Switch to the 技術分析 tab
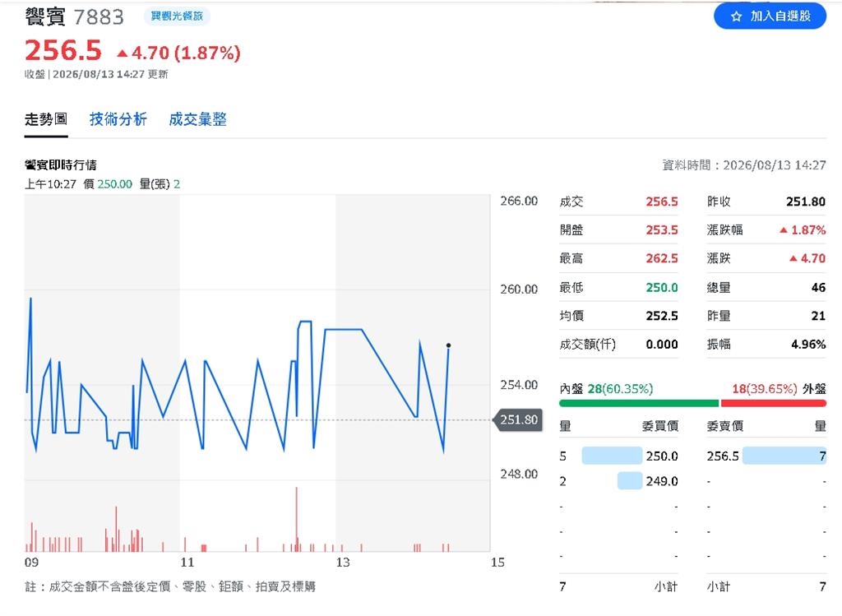This screenshot has height=616, width=842. 118,119
